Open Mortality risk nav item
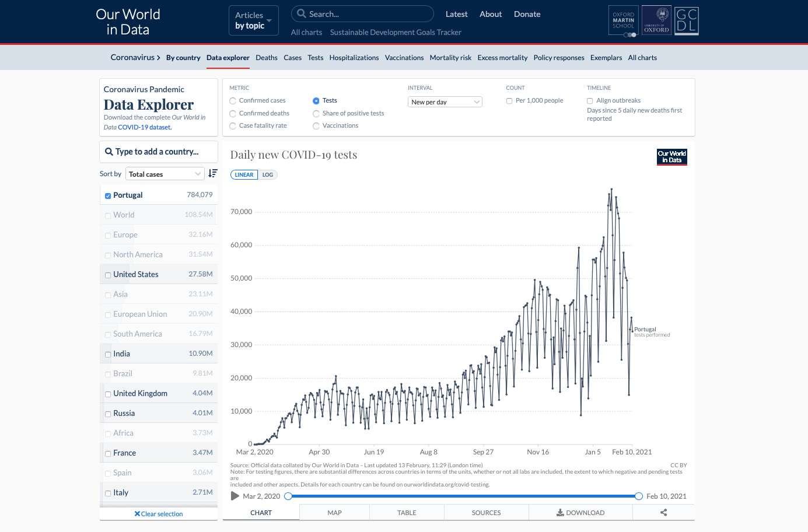The image size is (808, 532). coord(450,58)
